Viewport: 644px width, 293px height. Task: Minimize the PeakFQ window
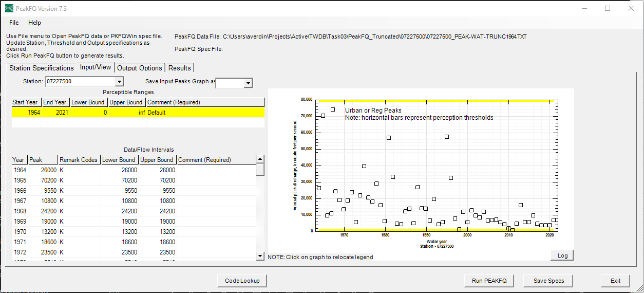point(584,8)
